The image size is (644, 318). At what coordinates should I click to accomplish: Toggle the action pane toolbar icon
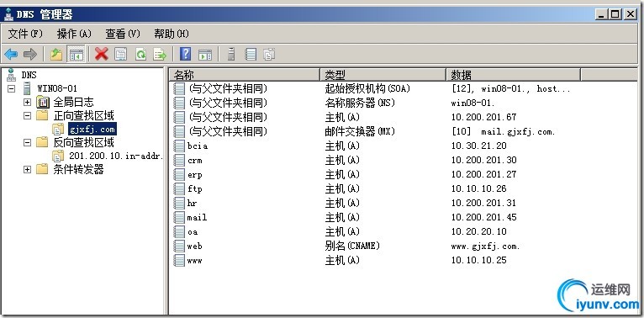click(205, 54)
